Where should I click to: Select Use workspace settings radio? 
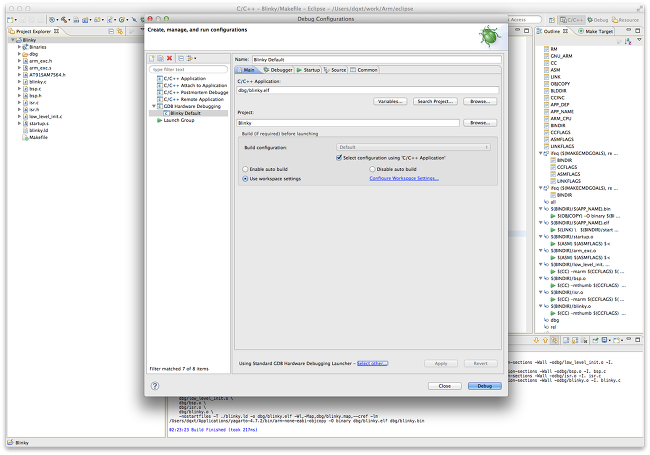click(245, 179)
